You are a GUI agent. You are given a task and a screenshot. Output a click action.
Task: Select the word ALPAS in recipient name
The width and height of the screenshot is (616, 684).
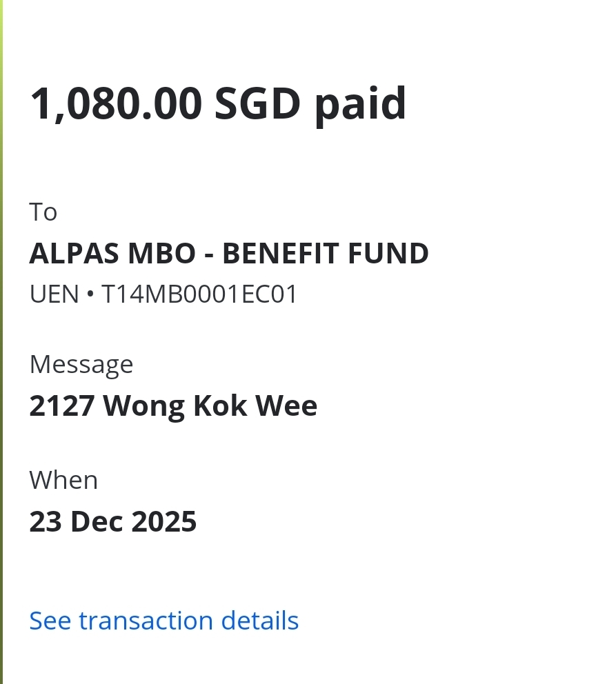(x=74, y=253)
